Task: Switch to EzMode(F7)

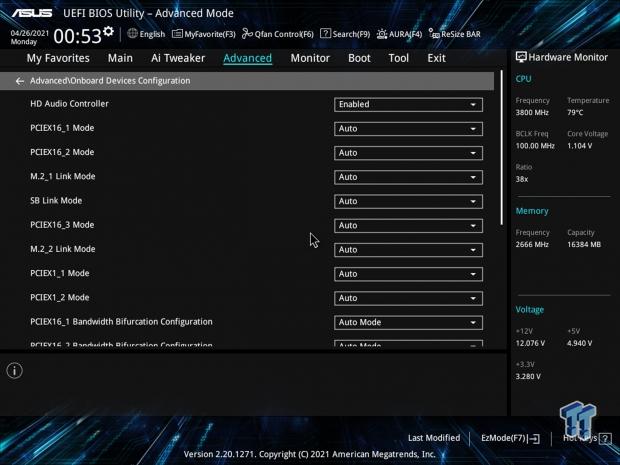Action: (510, 438)
